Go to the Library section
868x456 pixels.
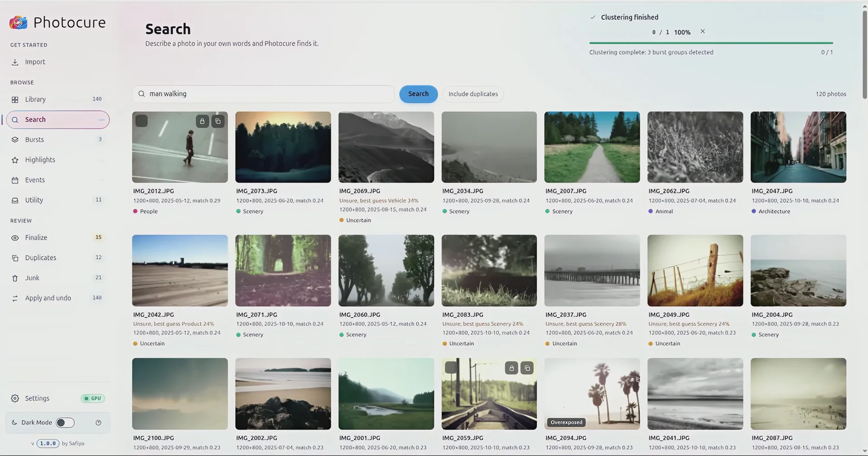coord(57,99)
